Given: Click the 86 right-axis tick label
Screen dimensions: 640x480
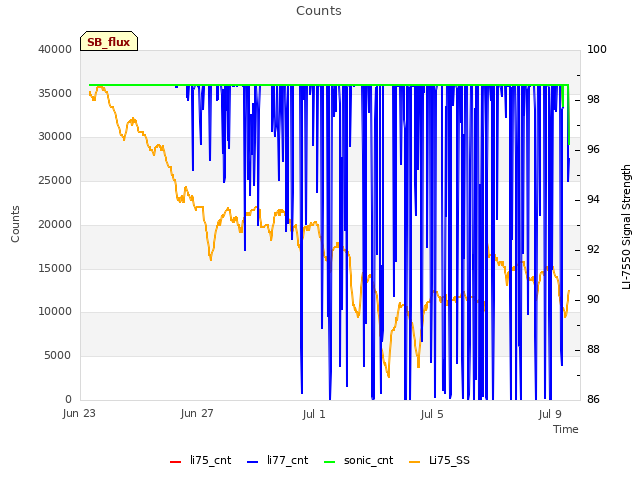Looking at the screenshot, I should [593, 399].
